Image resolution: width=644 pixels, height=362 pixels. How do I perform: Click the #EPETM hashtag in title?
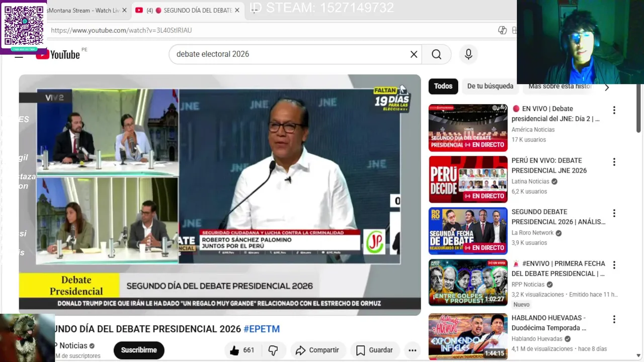[x=262, y=329]
